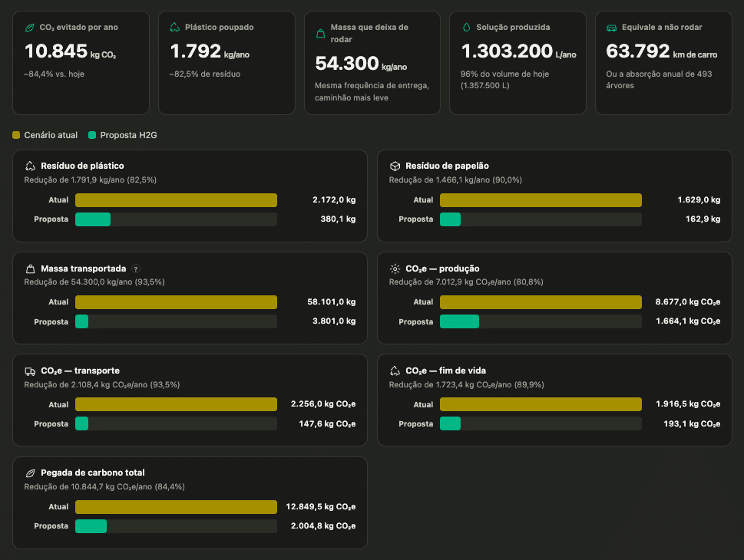Click the Redução de 54.300,0 kg/ano subtitle
The image size is (744, 560).
94,282
